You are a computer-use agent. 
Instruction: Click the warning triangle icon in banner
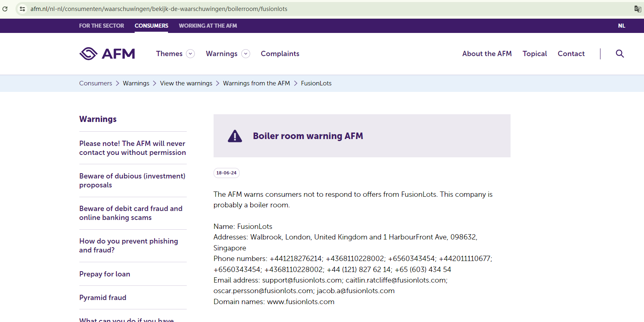[x=235, y=136]
